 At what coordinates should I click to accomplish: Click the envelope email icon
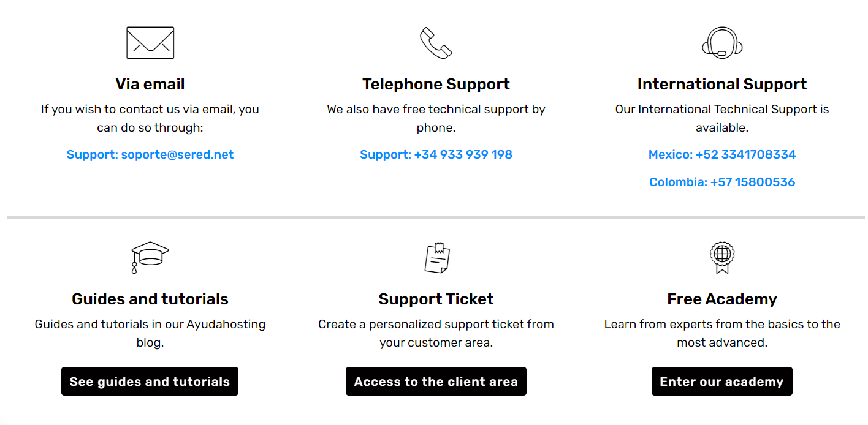click(x=150, y=43)
